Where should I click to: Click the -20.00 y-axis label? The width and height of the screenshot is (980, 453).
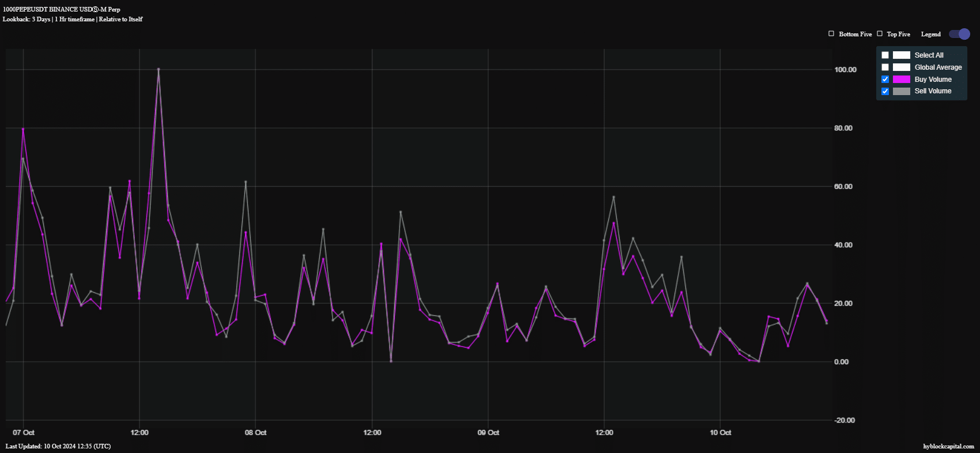pos(845,420)
